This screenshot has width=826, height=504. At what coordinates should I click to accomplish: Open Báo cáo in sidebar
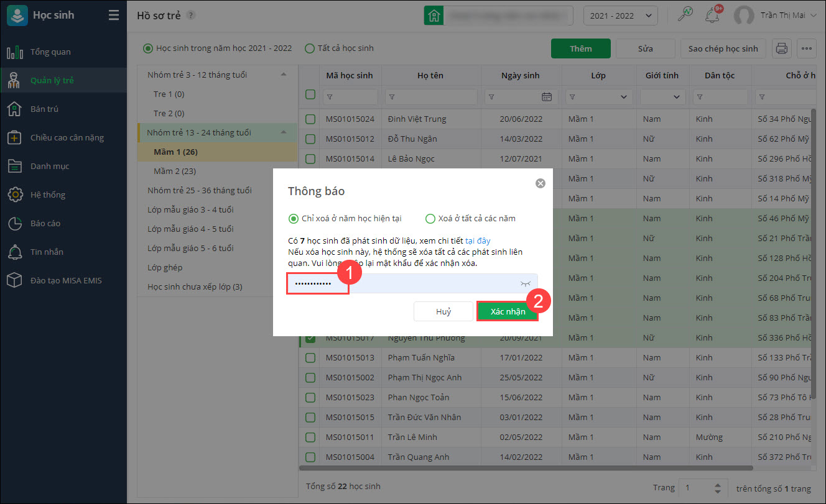point(63,223)
